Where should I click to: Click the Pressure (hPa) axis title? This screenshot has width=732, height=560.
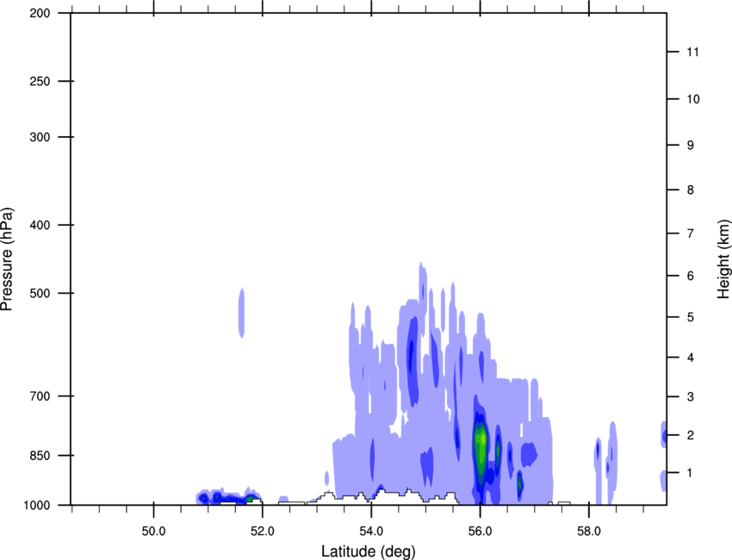7,258
